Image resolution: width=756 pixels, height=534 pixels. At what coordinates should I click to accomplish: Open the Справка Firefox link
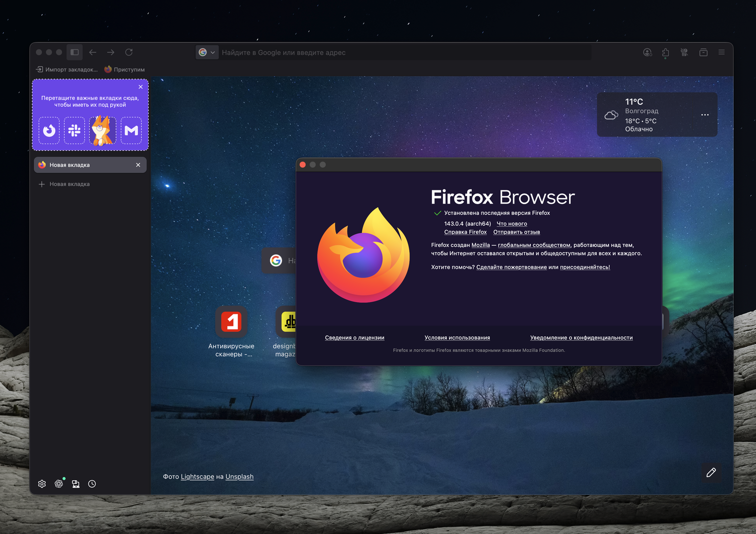[465, 232]
